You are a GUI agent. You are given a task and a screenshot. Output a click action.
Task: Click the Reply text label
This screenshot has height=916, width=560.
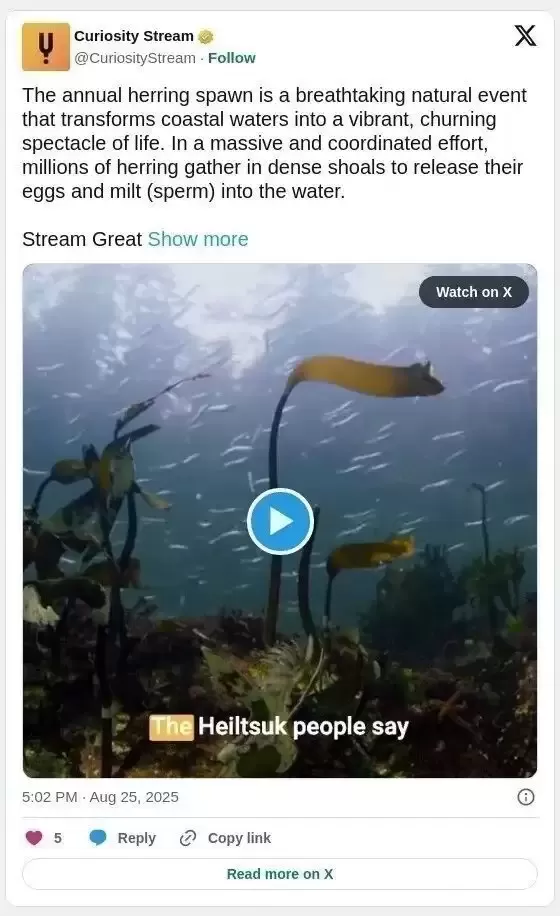click(x=137, y=838)
